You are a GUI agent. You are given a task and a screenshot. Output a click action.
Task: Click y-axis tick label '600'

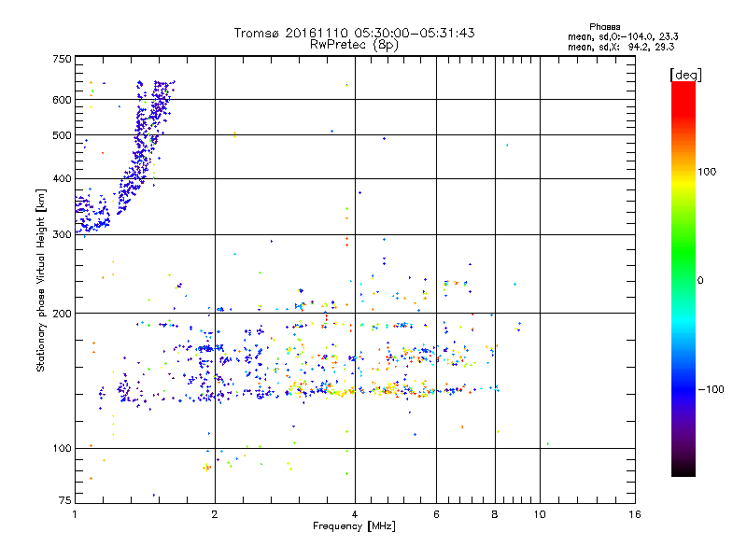click(62, 100)
